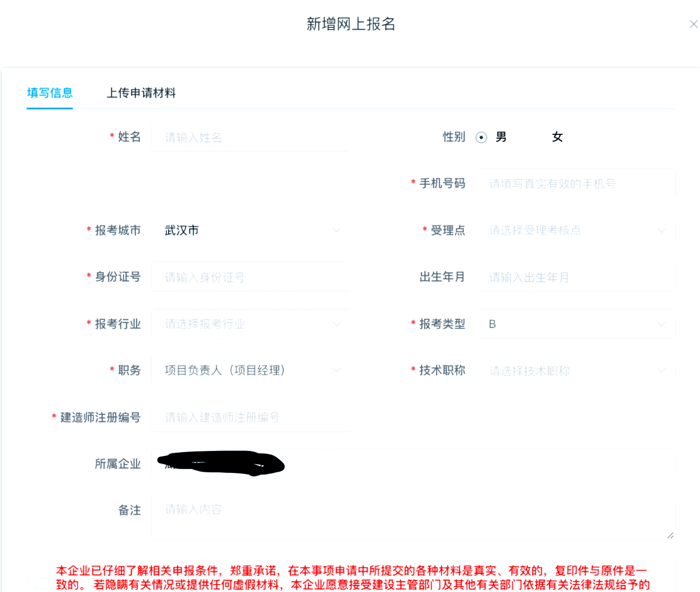Select the 男 gender radio button
This screenshot has height=592, width=700.
coord(481,137)
